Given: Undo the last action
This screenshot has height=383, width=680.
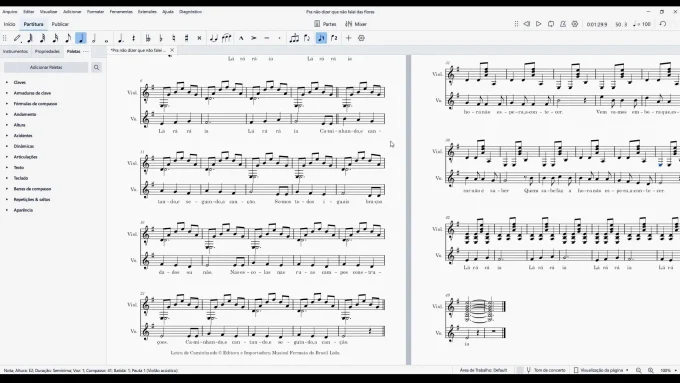Looking at the screenshot, I should click(663, 24).
